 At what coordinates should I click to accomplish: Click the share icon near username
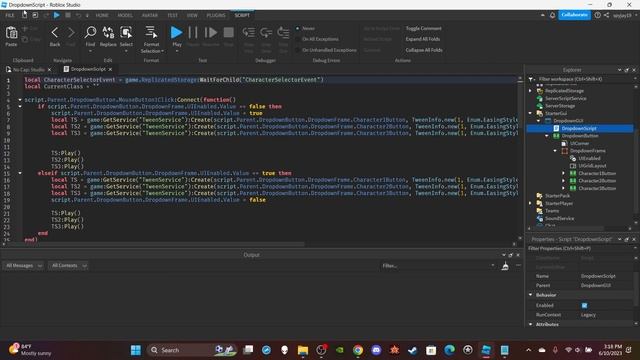pos(606,15)
